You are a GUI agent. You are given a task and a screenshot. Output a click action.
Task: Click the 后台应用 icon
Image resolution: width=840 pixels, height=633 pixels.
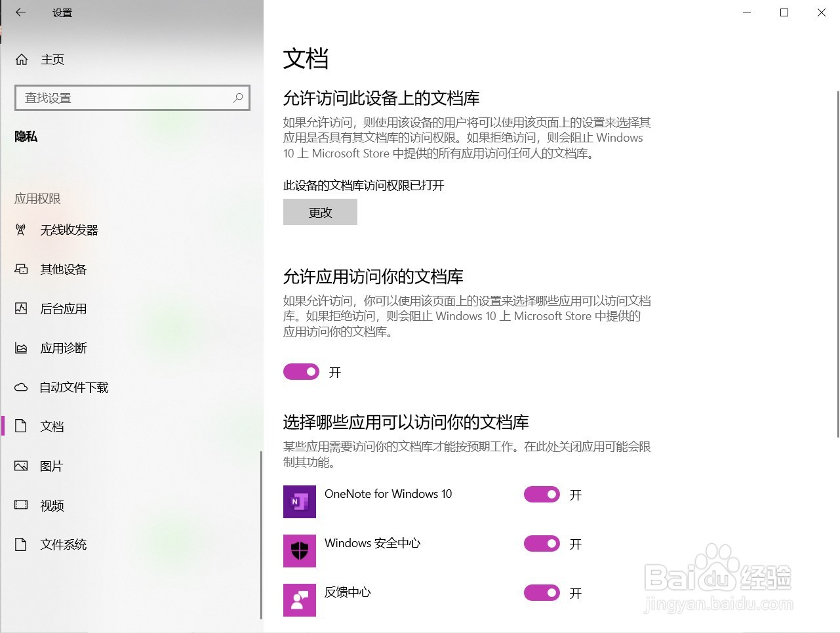[21, 308]
